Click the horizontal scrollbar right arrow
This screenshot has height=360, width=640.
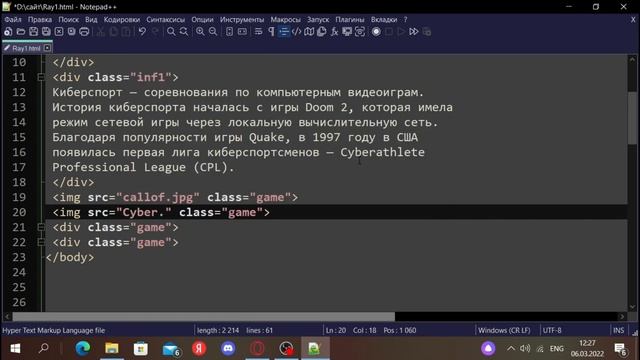tap(622, 317)
